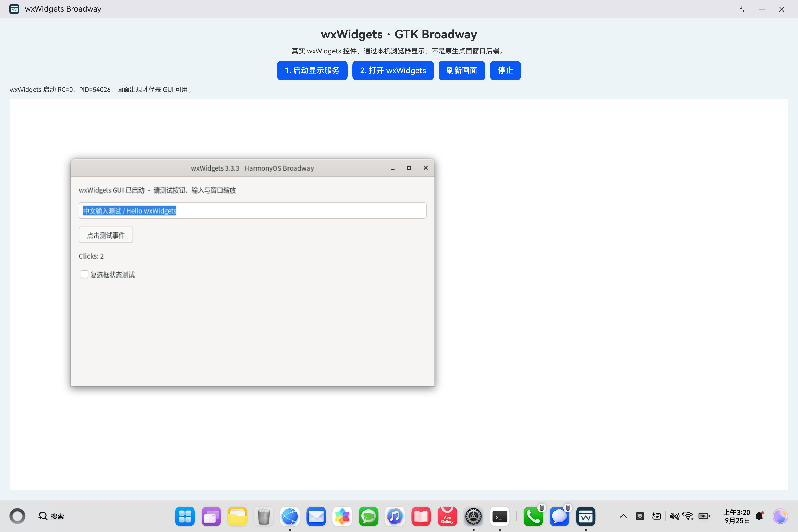The image size is (798, 532).
Task: Click the RC=0 PID=54026 status line
Action: (102, 90)
